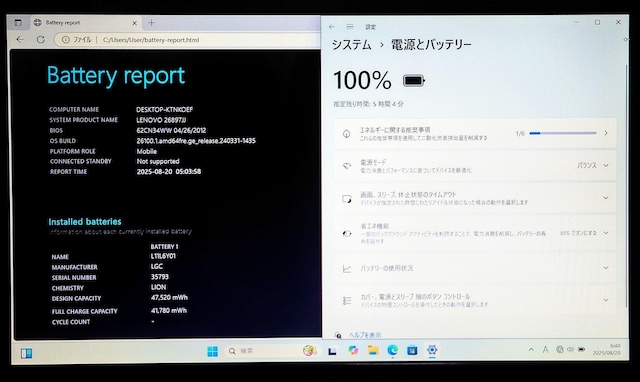Click the IME input mode A indicator
The width and height of the screenshot is (640, 382).
(545, 349)
